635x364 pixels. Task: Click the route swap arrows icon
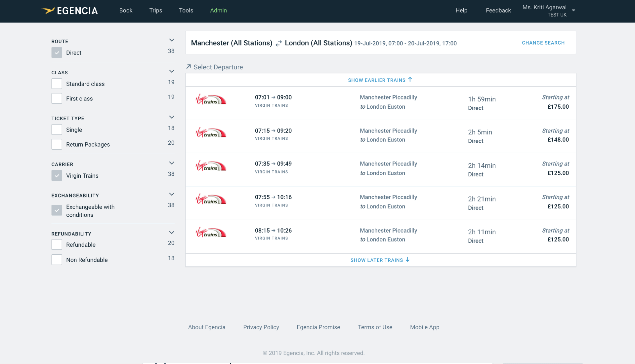(279, 43)
